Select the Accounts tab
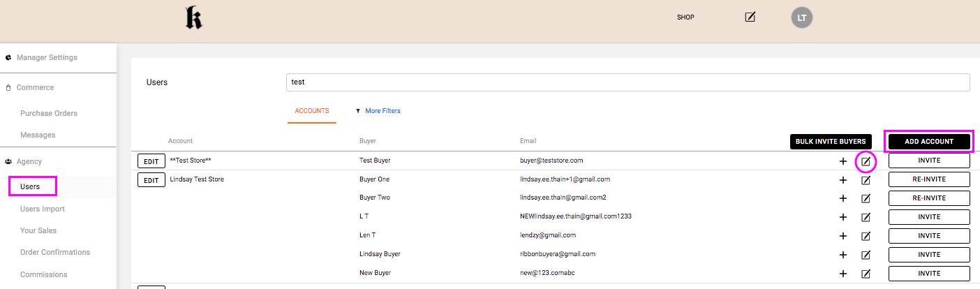This screenshot has width=980, height=289. [x=311, y=111]
